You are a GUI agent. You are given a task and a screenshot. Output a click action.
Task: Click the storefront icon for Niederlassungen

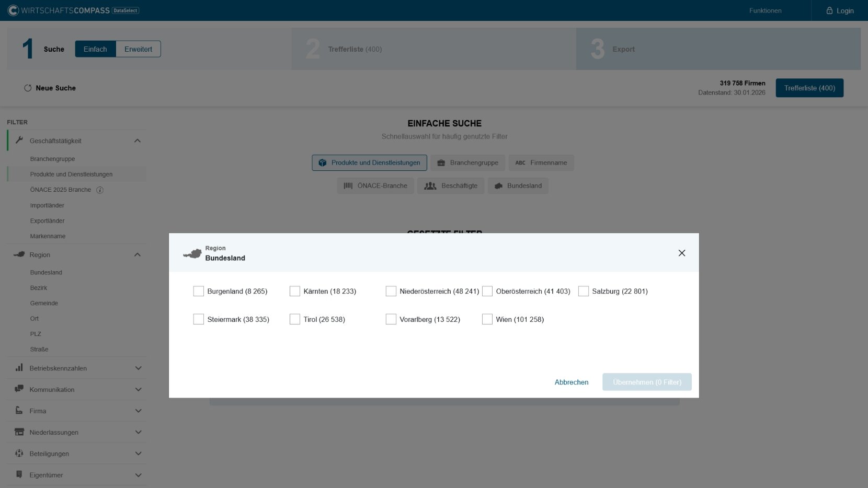(x=19, y=432)
